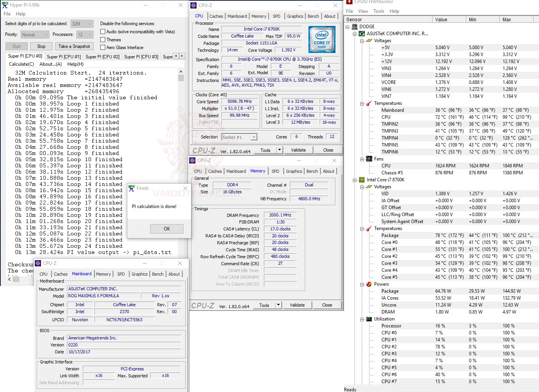Click the CPU-Z icon on Mainboard window
The height and width of the screenshot is (392, 539).
38,263
